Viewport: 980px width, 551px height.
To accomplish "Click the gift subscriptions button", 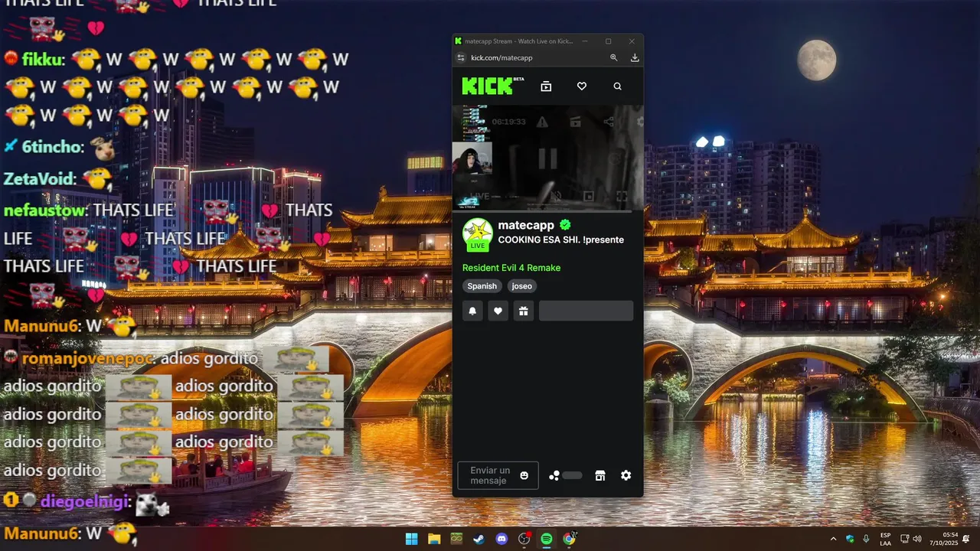I will tap(523, 311).
